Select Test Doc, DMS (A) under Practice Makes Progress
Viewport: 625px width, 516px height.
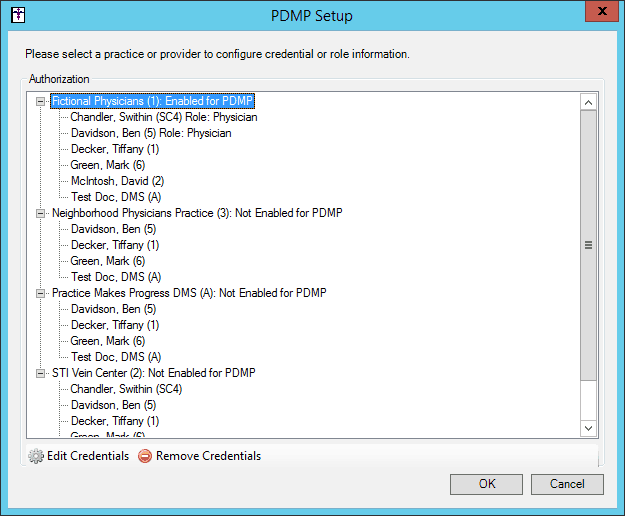(x=116, y=357)
